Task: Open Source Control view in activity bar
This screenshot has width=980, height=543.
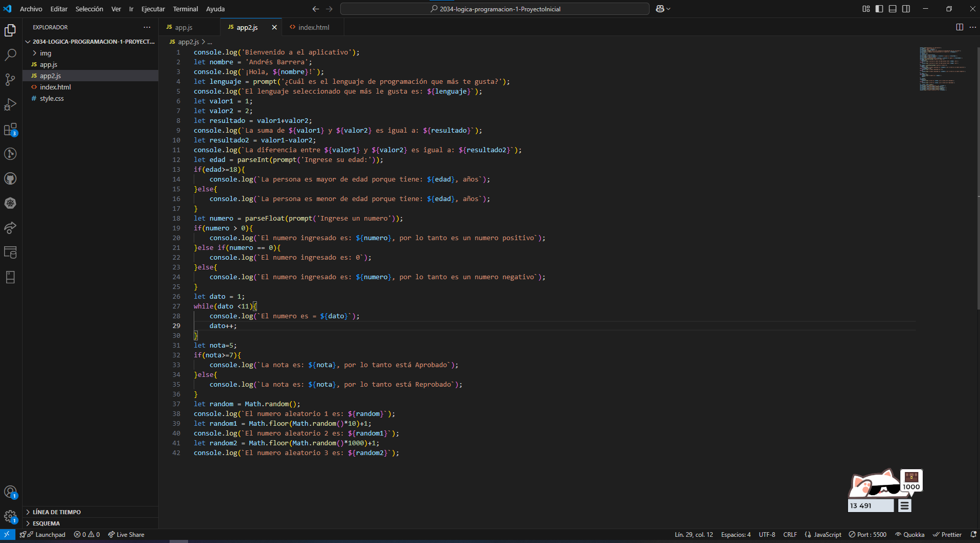Action: coord(10,79)
